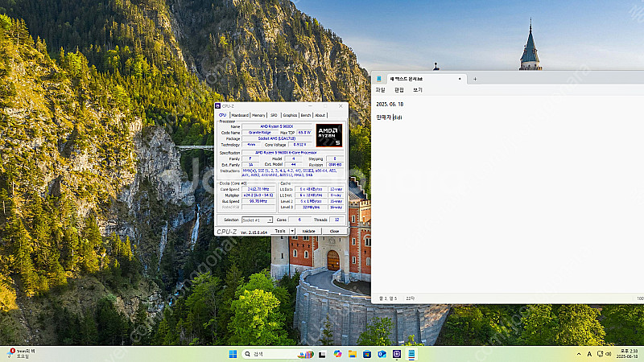The image size is (644, 362).
Task: Click the unsaved dot on Notepad tab
Action: pyautogui.click(x=460, y=79)
